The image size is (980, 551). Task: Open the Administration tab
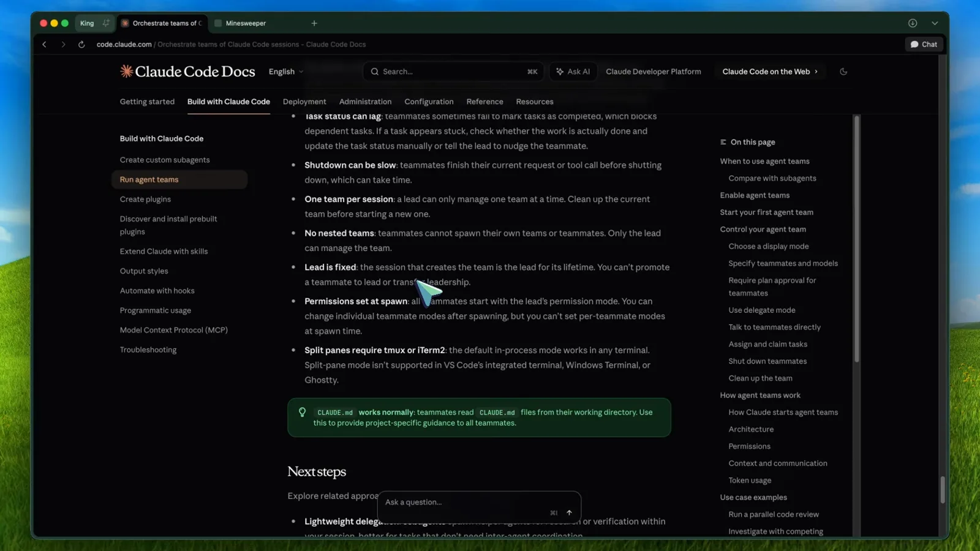(365, 102)
